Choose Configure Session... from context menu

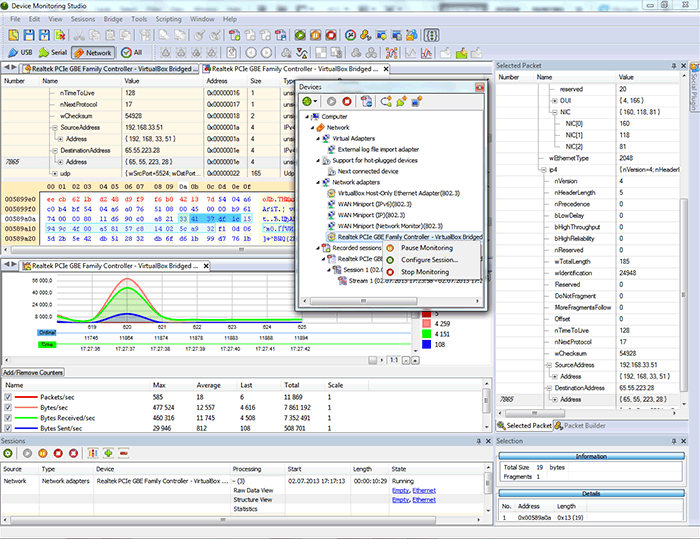[x=432, y=260]
